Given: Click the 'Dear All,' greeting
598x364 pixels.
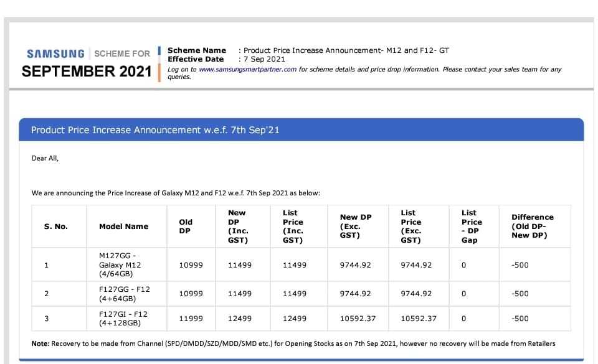Looking at the screenshot, I should click(45, 158).
